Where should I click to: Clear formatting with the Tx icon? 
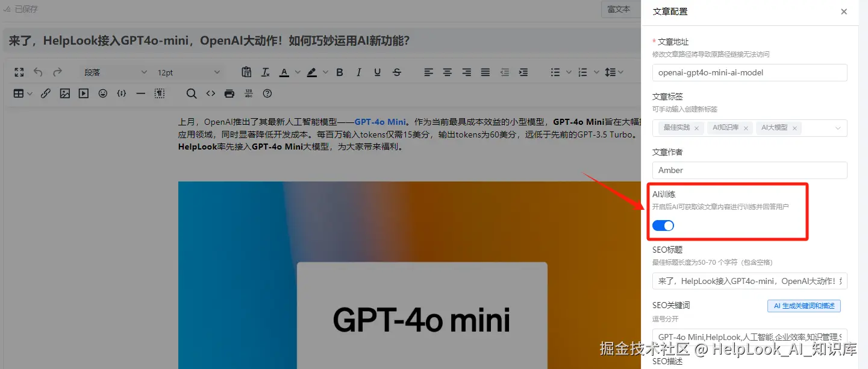pos(265,72)
